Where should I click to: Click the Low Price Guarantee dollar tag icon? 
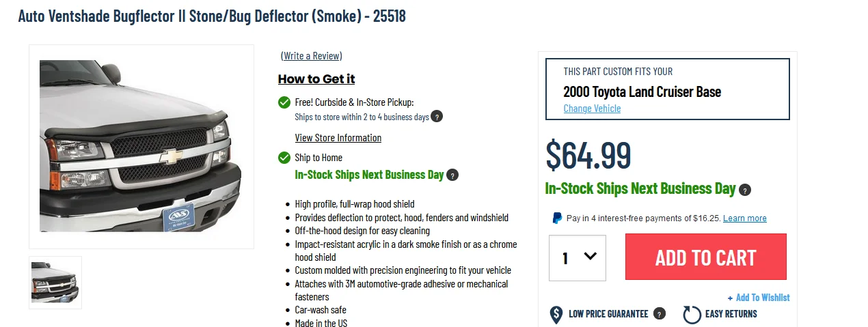pos(557,315)
